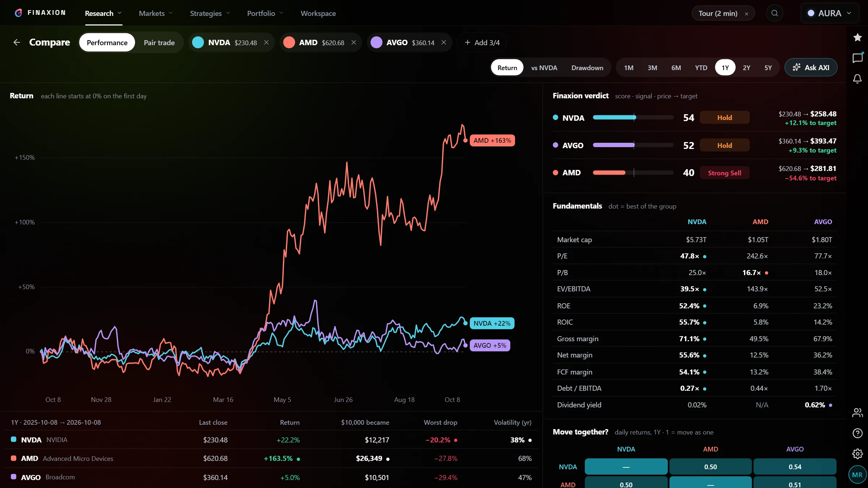868x488 pixels.
Task: Set time range to YTD
Action: (x=701, y=68)
